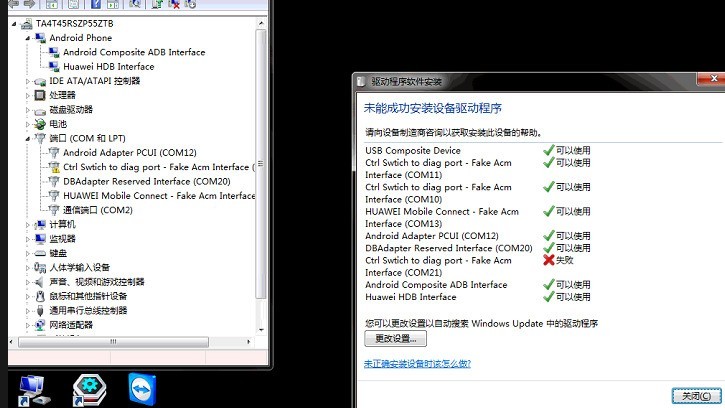Click the 处理器 processor icon
The image size is (725, 408).
click(40, 95)
